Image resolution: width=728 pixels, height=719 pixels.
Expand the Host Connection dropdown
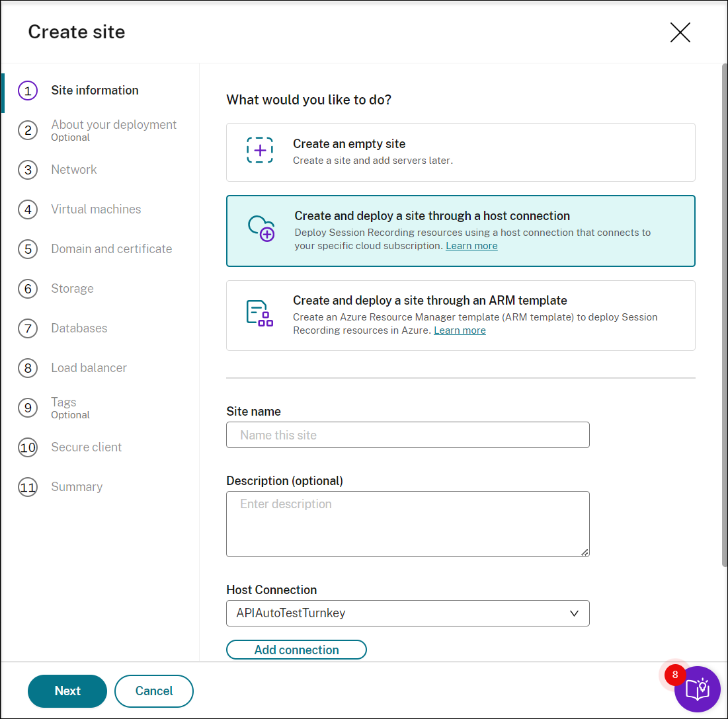pos(407,613)
